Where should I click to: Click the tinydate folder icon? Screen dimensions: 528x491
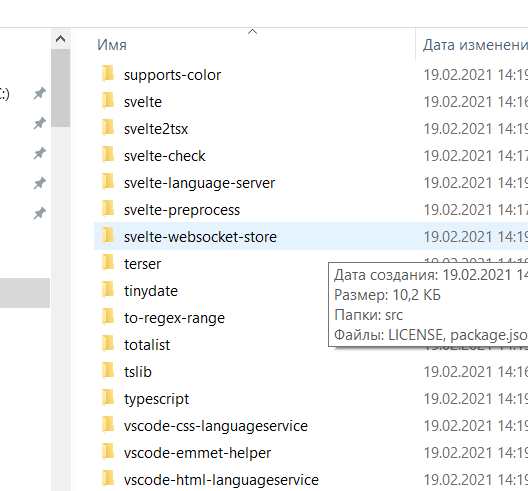pyautogui.click(x=108, y=290)
